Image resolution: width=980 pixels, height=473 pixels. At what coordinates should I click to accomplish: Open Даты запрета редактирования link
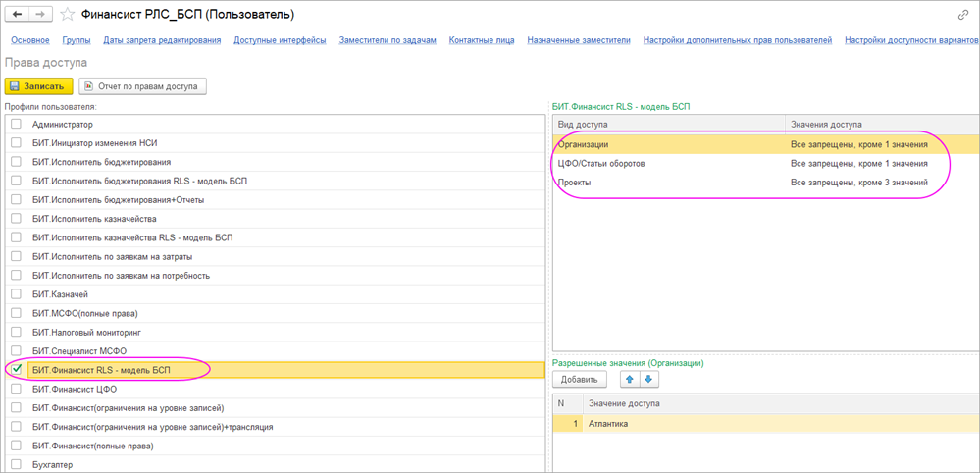coord(162,40)
